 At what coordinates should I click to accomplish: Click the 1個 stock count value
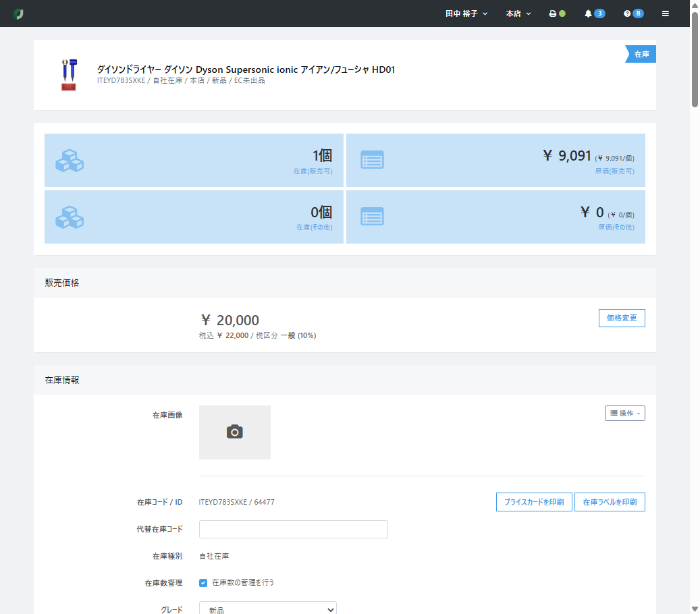[322, 155]
